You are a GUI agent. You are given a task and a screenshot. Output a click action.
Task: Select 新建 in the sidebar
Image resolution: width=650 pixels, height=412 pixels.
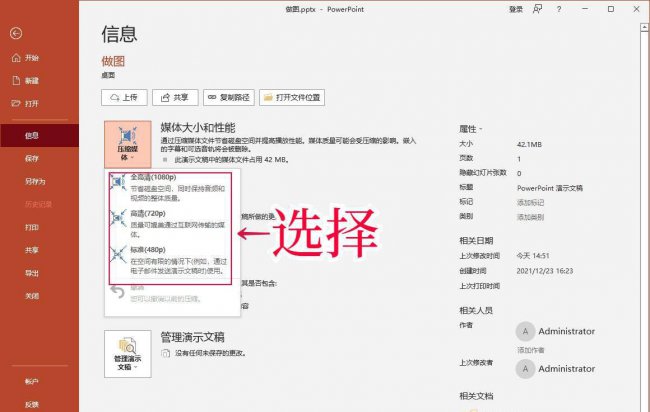tap(32, 80)
